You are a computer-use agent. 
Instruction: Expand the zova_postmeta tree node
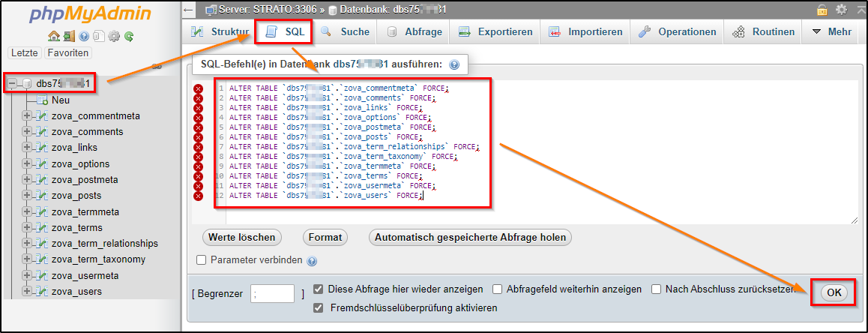(26, 179)
